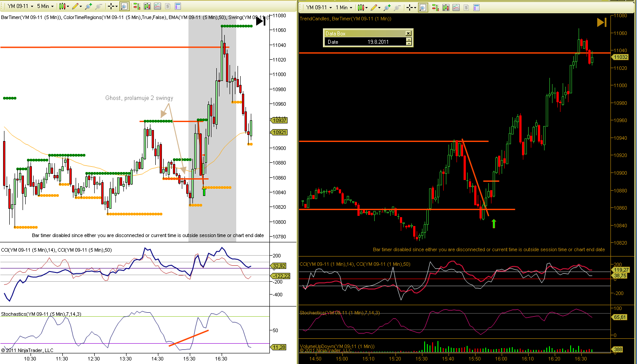637x364 pixels.
Task: Click zoom in magnifier on 1 Min chart
Action: (x=387, y=8)
